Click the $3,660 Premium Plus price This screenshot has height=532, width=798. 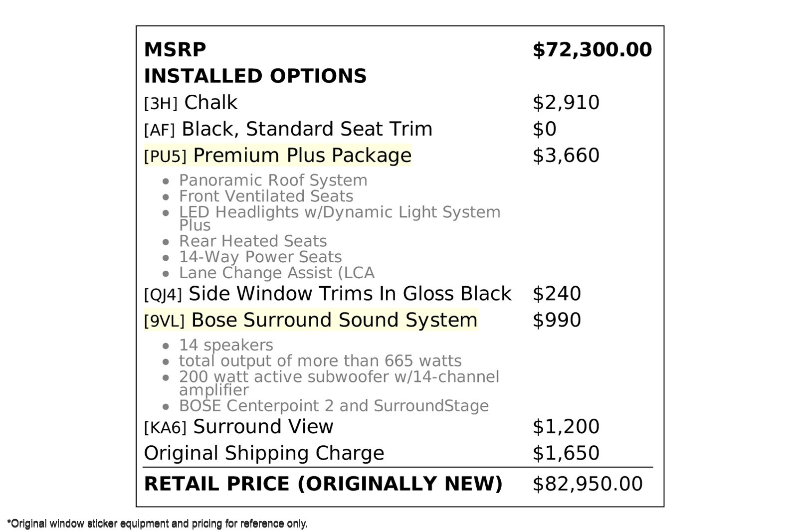566,155
